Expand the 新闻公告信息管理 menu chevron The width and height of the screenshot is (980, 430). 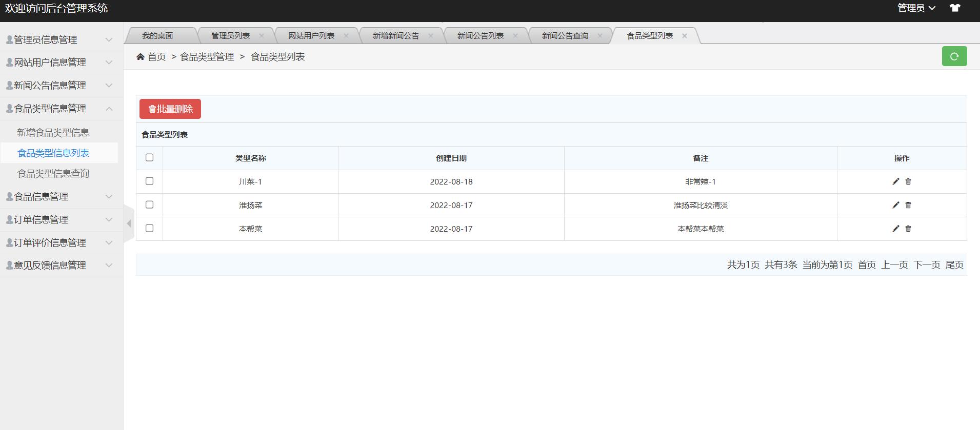point(109,85)
